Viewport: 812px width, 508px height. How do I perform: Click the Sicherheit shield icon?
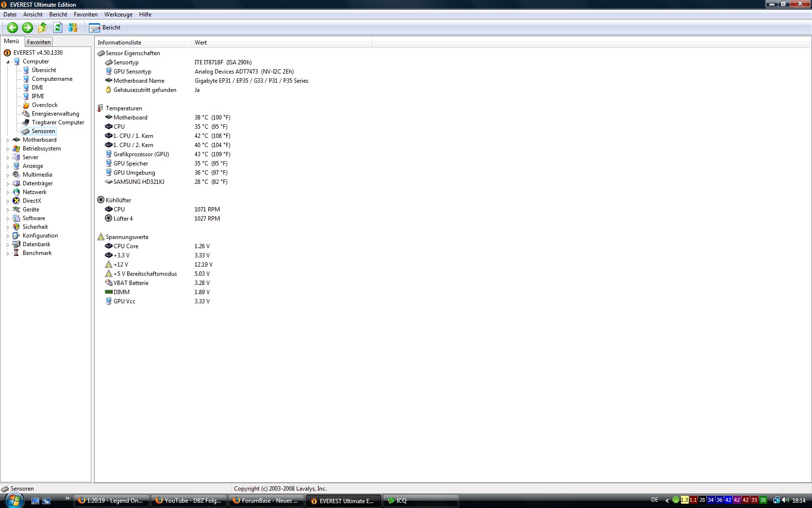[16, 227]
